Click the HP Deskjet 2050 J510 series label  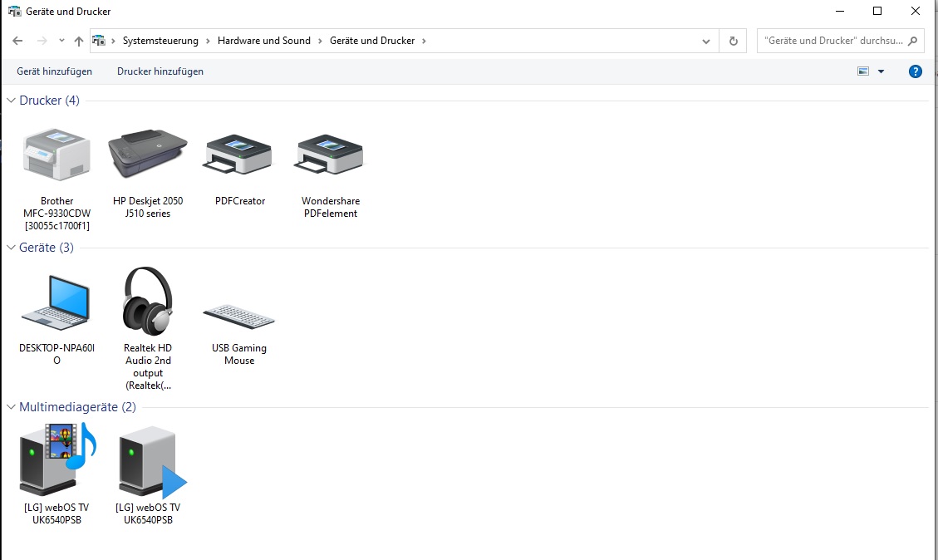(x=148, y=207)
